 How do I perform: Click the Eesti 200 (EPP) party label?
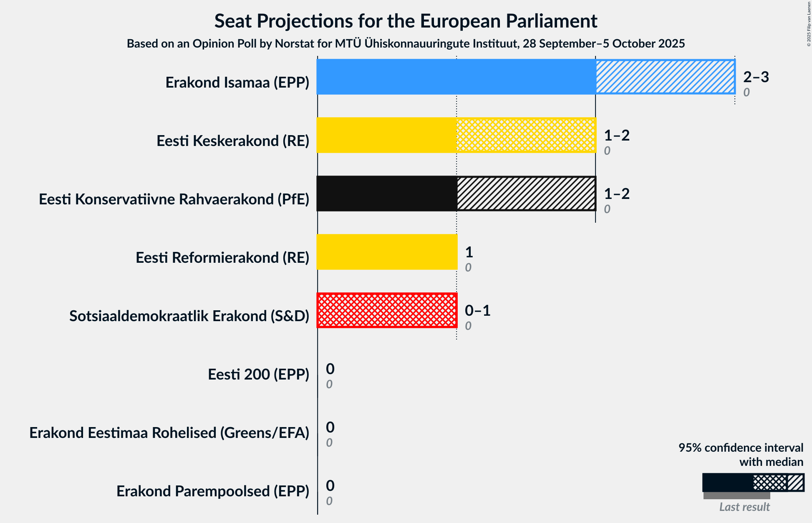(x=258, y=375)
